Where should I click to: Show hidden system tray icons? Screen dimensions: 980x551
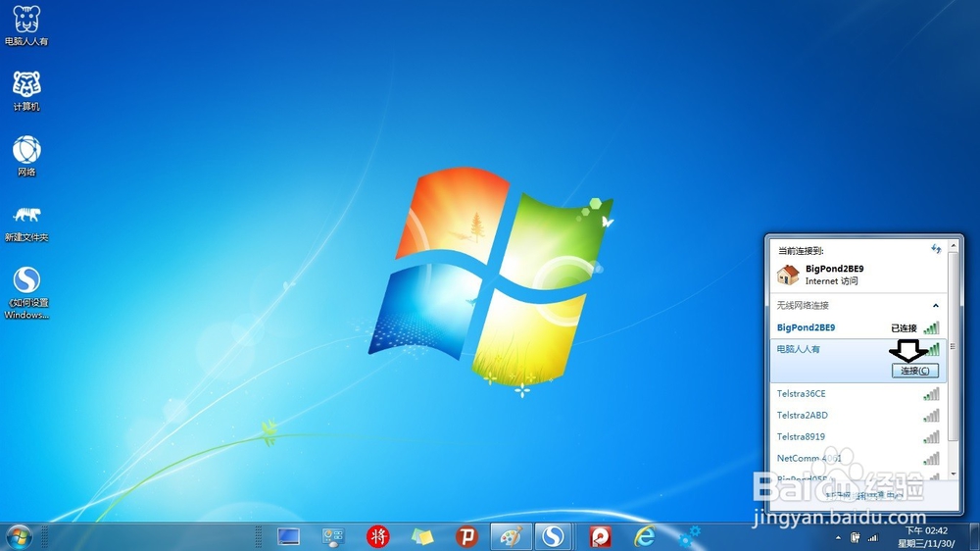pyautogui.click(x=838, y=538)
